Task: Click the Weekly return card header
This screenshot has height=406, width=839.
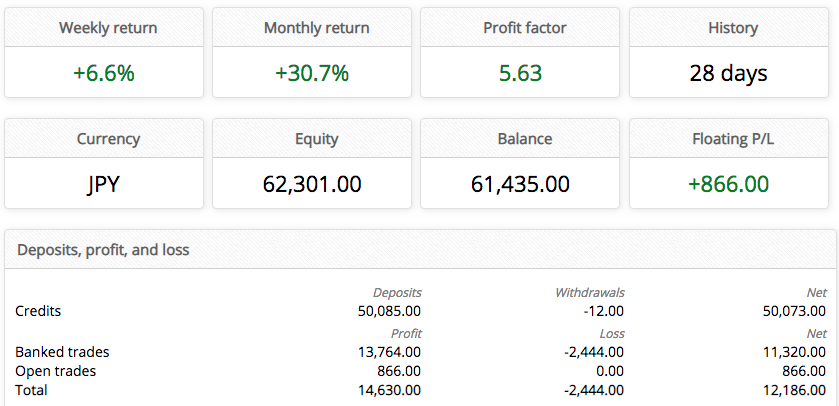Action: click(108, 28)
